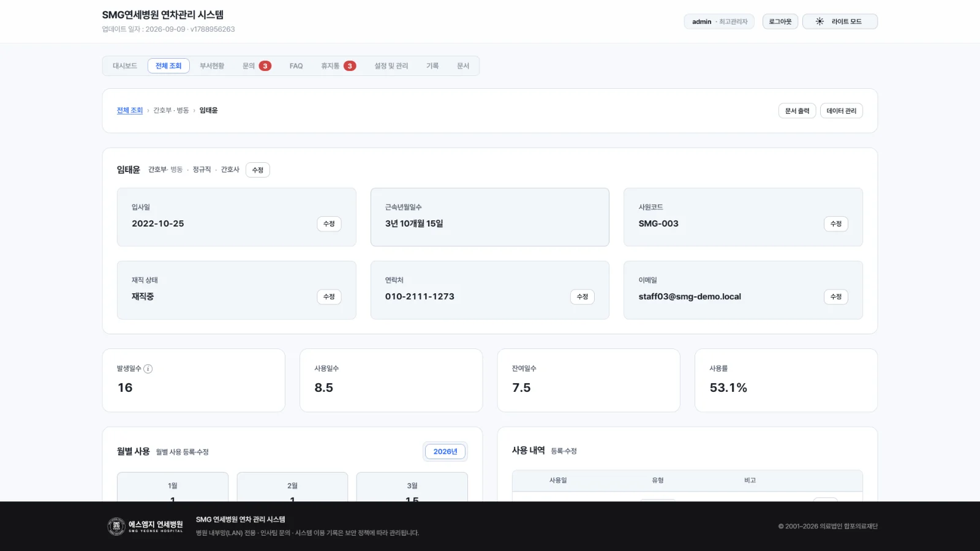Click 수정 for the 이메일 field

tap(835, 297)
